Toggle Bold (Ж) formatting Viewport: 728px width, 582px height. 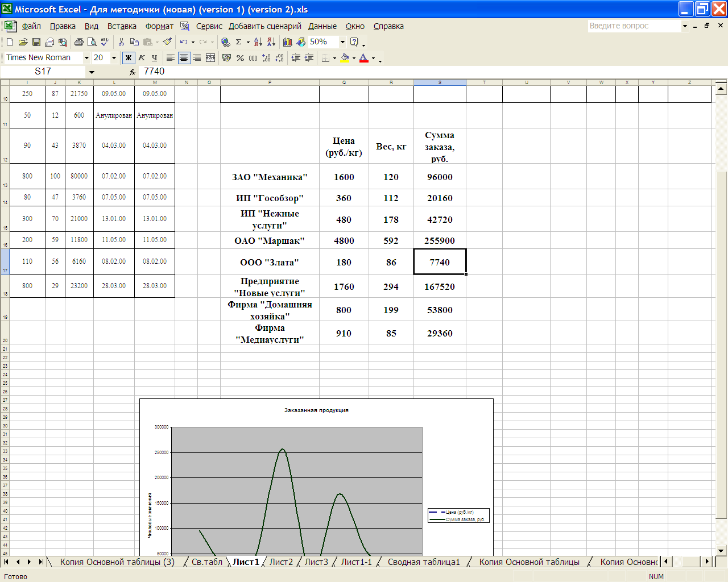tap(129, 57)
